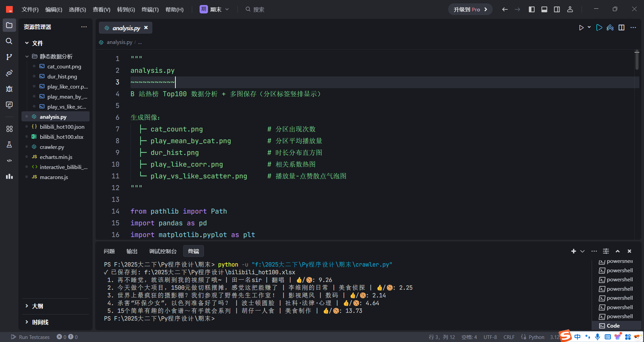The image size is (644, 342).
Task: Open the Explorer view in activity bar
Action: click(9, 25)
